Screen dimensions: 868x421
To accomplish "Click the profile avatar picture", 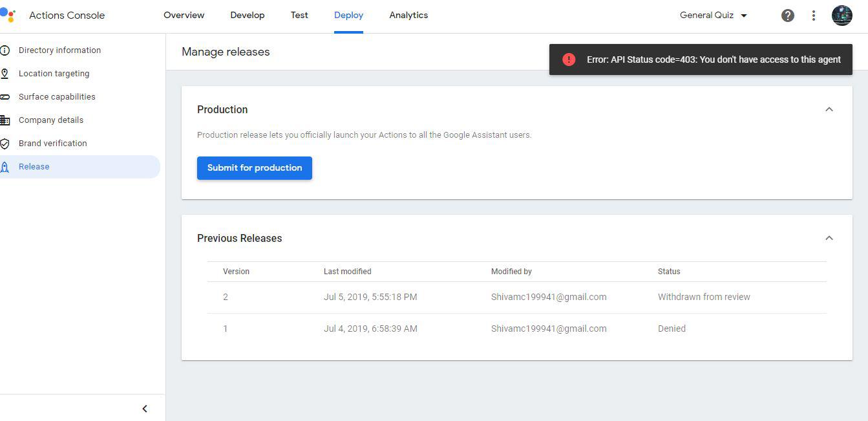I will 842,15.
